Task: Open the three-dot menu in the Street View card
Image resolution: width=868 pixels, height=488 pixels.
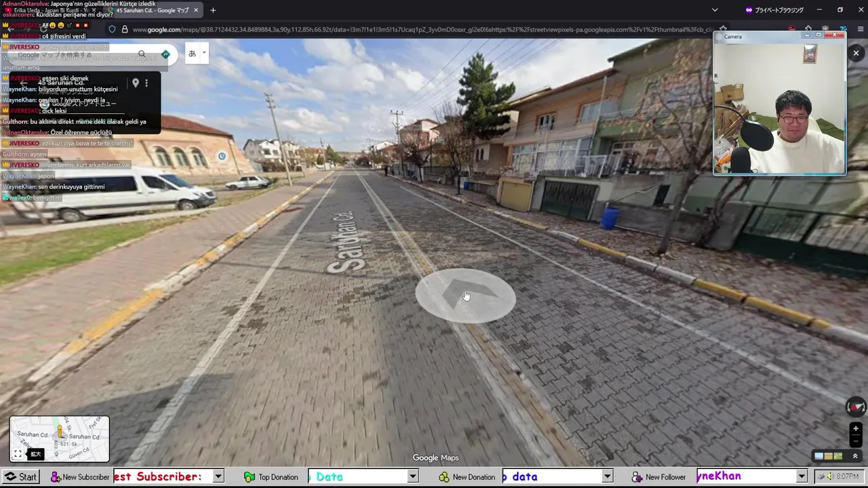Action: [146, 83]
